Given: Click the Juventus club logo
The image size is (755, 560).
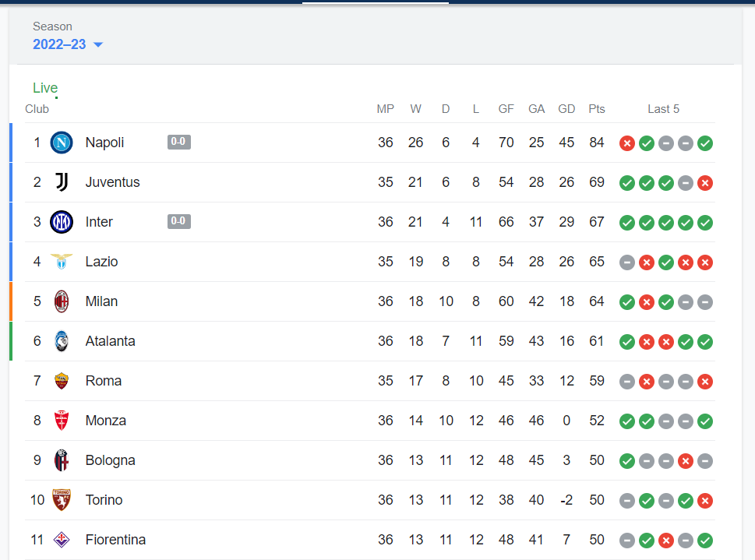Looking at the screenshot, I should click(62, 182).
